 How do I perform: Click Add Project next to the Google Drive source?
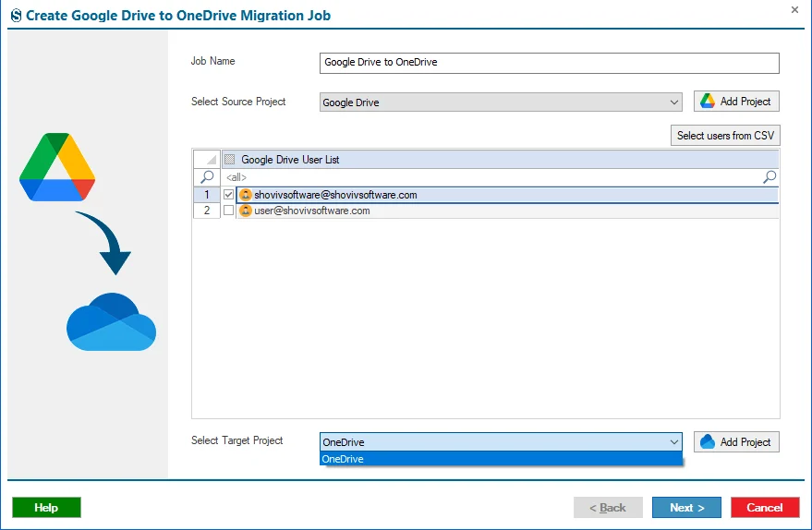736,102
